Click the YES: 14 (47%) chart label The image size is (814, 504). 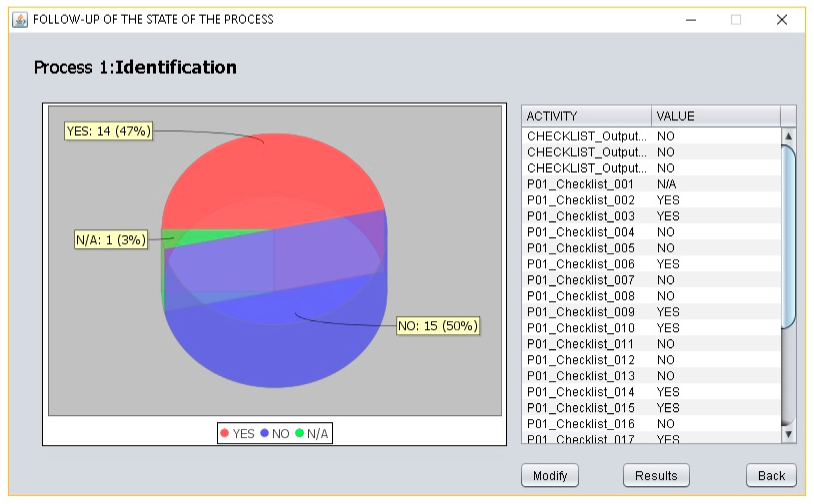[x=109, y=131]
